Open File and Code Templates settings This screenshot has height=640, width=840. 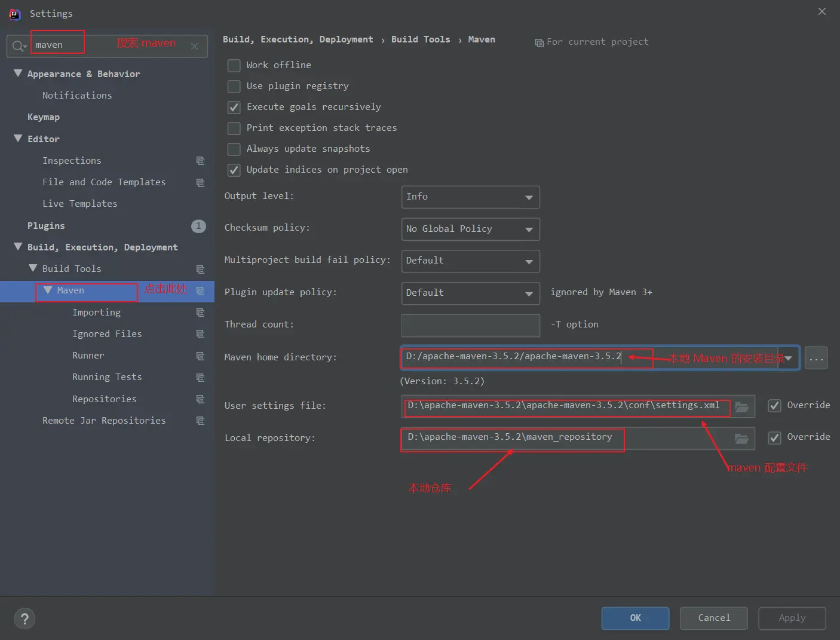(104, 182)
